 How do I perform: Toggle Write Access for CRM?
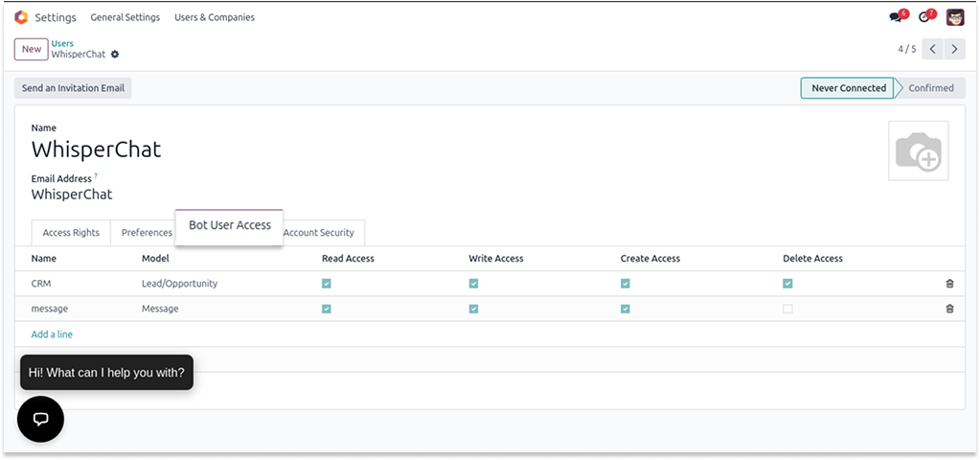[x=474, y=284]
